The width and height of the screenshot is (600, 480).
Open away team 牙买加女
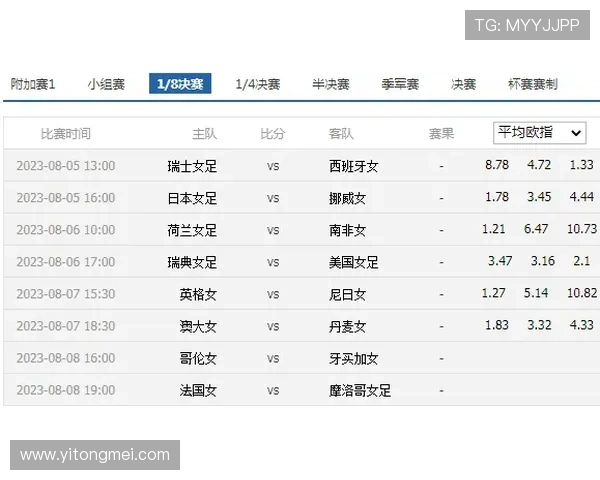pyautogui.click(x=354, y=359)
